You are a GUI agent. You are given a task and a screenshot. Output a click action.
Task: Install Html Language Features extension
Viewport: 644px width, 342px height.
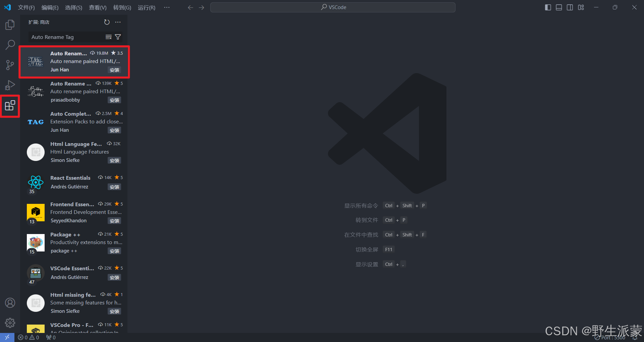click(x=114, y=160)
